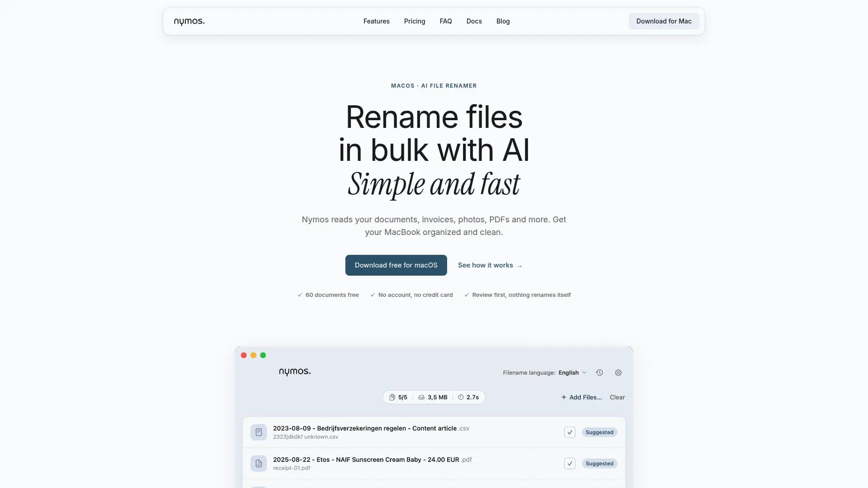Viewport: 868px width, 488px height.
Task: Toggle the checkbox for Bedrijfsverzekeringen regelen file
Action: pyautogui.click(x=570, y=432)
